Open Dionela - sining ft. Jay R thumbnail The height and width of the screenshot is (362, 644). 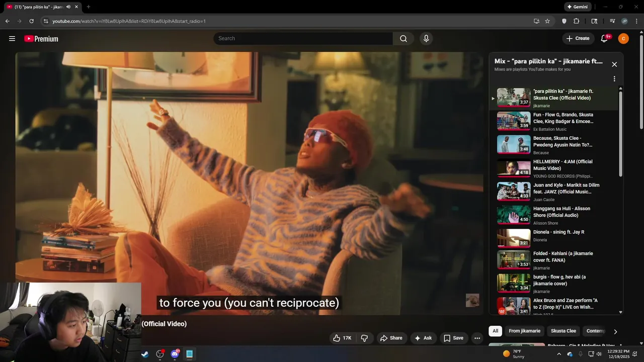[514, 238]
